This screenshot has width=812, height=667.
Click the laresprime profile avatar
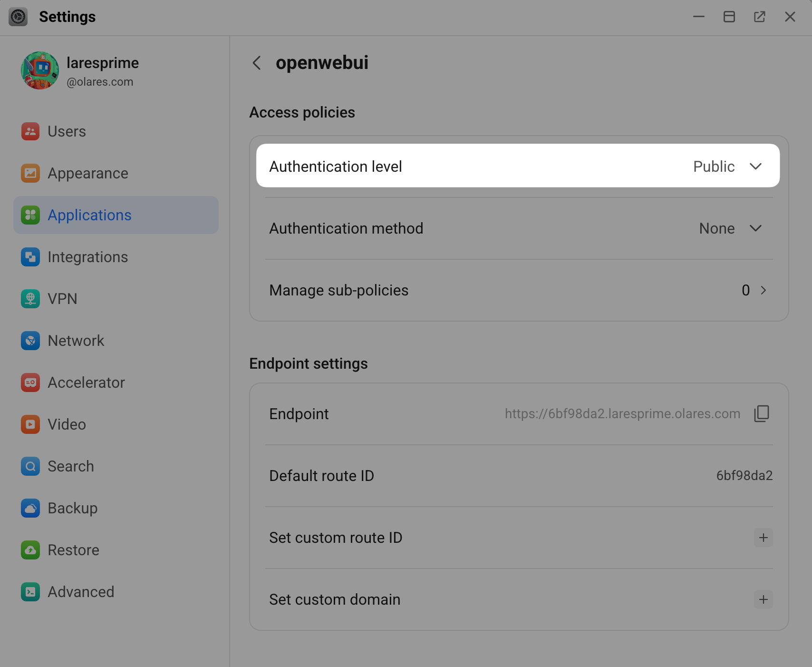[x=40, y=70]
